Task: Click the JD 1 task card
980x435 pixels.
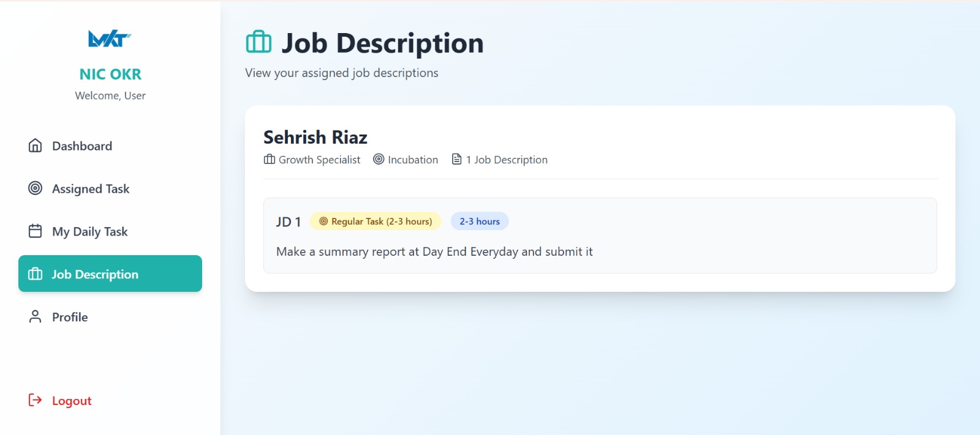Action: coord(600,236)
